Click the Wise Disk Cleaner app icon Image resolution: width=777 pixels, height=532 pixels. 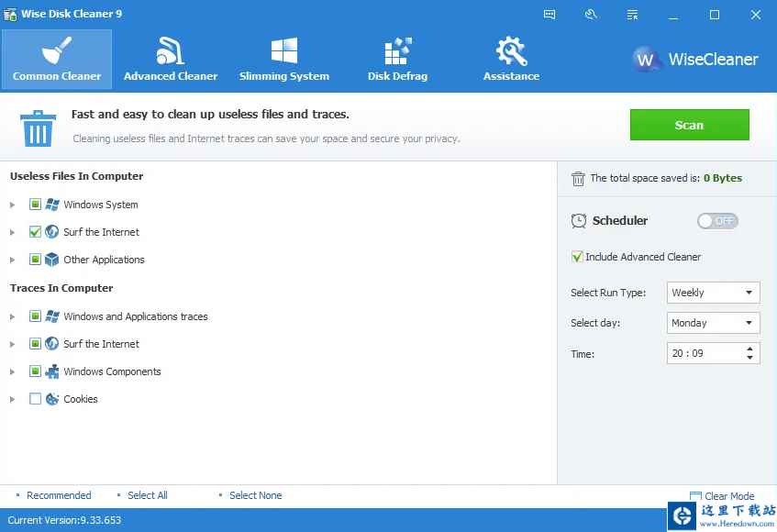pos(10,14)
